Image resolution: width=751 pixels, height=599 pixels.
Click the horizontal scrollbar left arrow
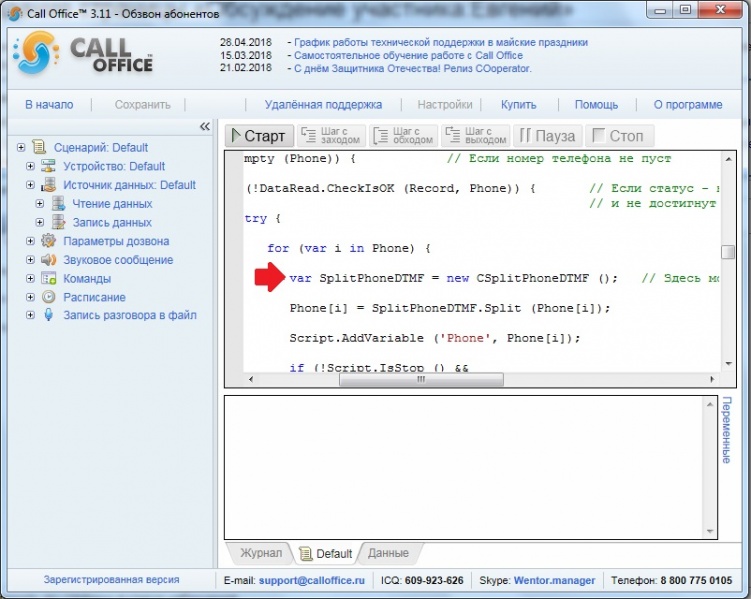coord(251,379)
